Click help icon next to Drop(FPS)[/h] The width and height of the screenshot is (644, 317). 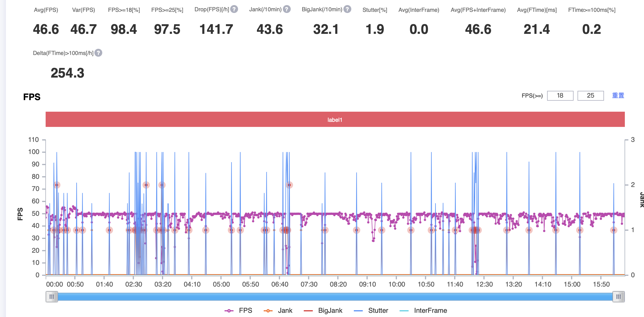point(234,9)
